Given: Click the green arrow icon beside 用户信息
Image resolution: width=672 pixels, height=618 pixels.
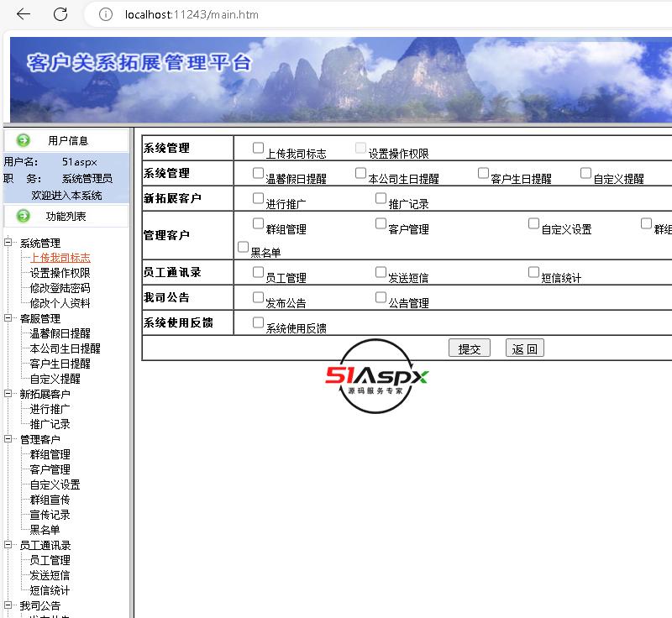Looking at the screenshot, I should pyautogui.click(x=24, y=140).
